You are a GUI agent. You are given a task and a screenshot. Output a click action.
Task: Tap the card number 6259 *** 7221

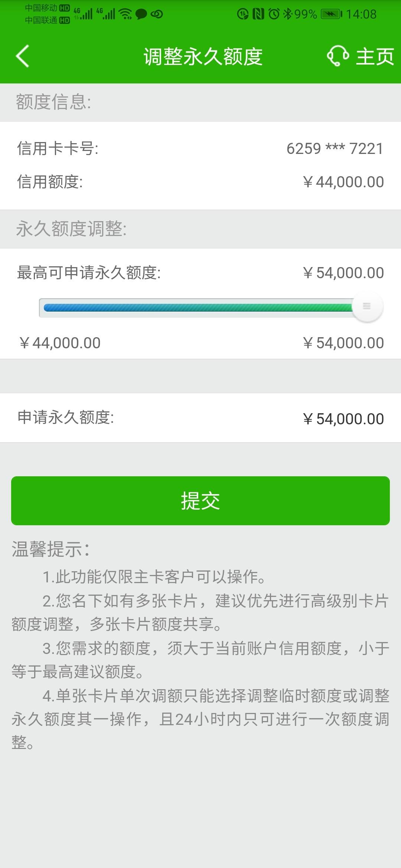click(x=335, y=149)
